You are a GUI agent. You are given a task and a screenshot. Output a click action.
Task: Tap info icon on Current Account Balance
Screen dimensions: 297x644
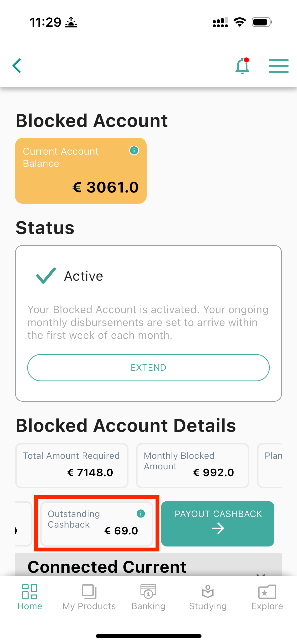pos(134,151)
